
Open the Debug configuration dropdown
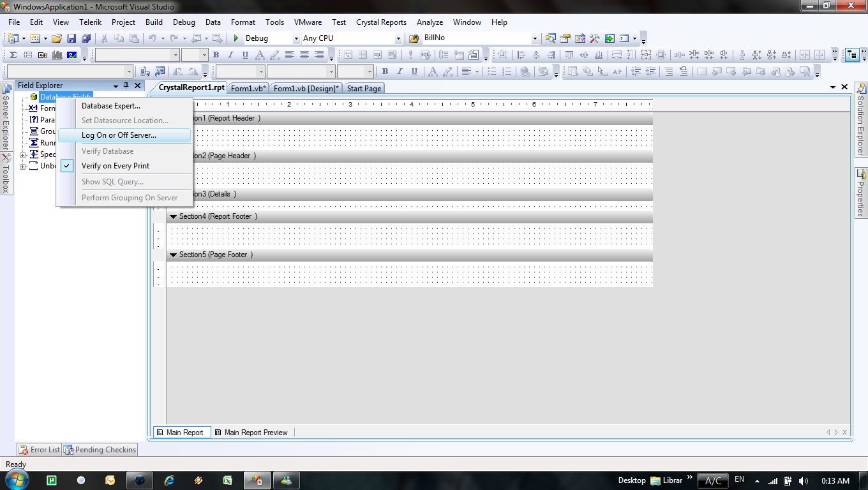click(296, 38)
